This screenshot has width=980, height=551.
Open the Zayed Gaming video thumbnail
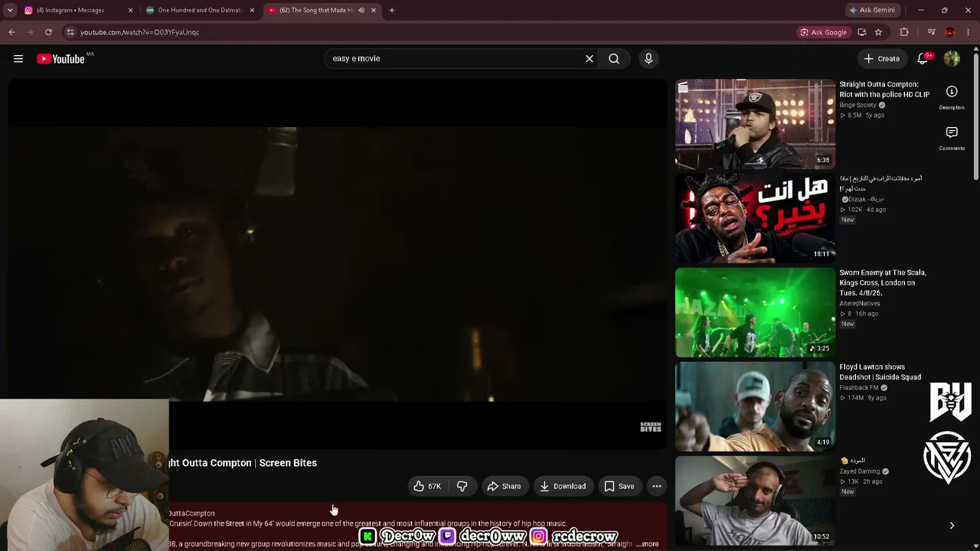(755, 500)
